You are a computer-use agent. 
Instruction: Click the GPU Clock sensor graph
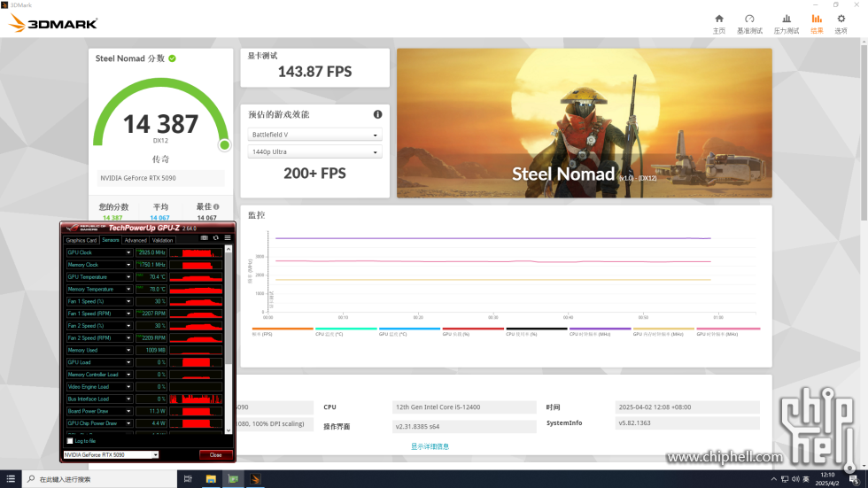(x=196, y=252)
